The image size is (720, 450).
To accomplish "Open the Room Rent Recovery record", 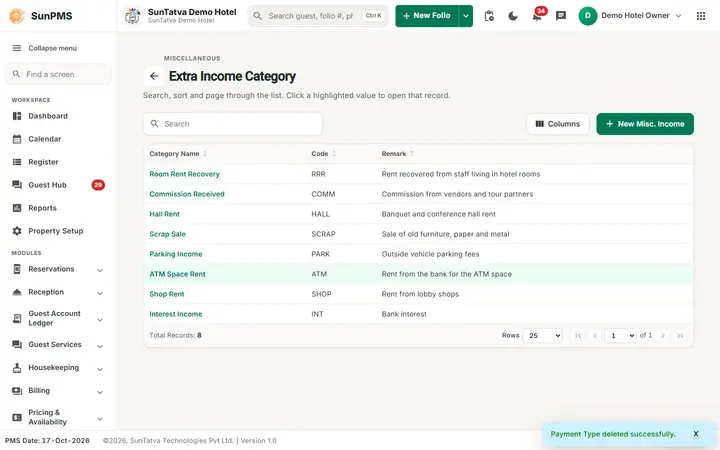I will click(185, 174).
